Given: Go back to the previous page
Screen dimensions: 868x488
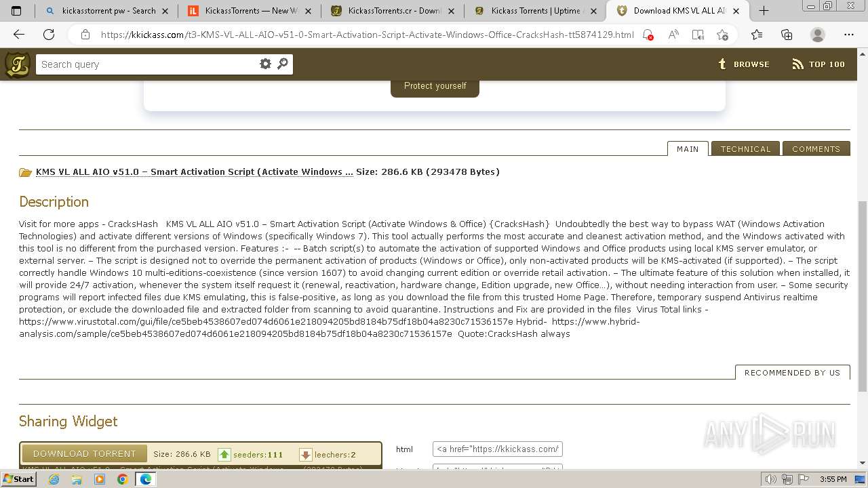Looking at the screenshot, I should (x=19, y=35).
